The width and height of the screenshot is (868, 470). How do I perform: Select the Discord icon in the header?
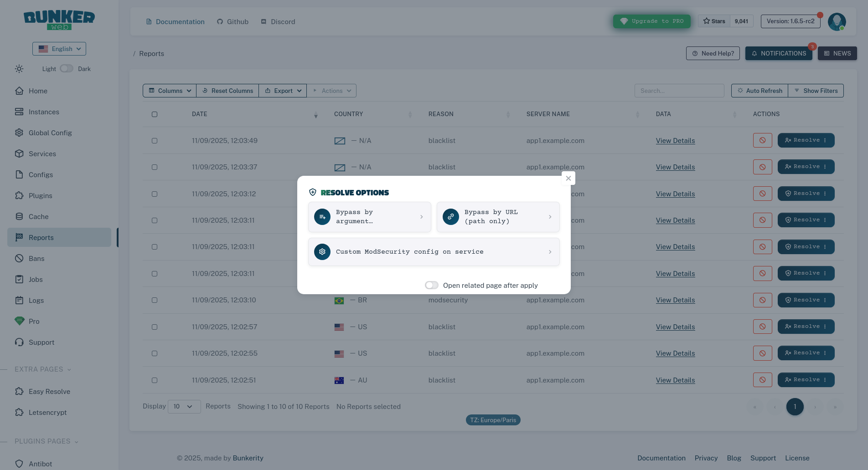[263, 21]
